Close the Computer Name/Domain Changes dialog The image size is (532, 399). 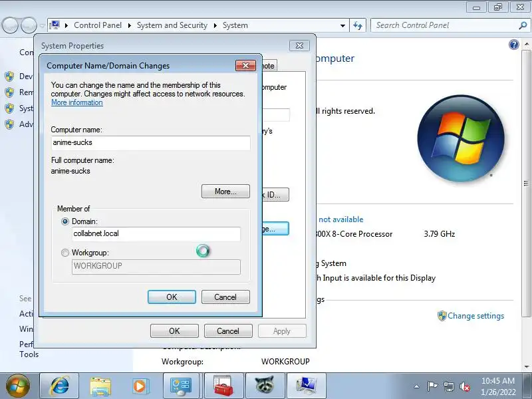pyautogui.click(x=246, y=65)
